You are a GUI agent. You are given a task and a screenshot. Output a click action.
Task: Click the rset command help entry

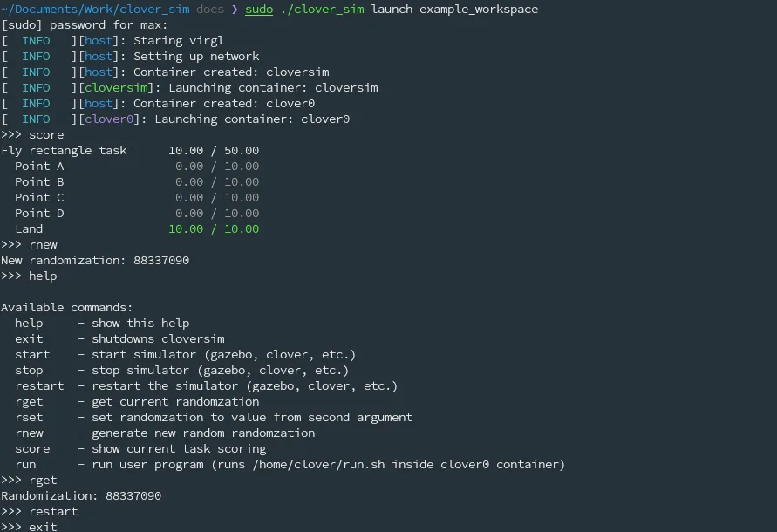click(x=214, y=418)
